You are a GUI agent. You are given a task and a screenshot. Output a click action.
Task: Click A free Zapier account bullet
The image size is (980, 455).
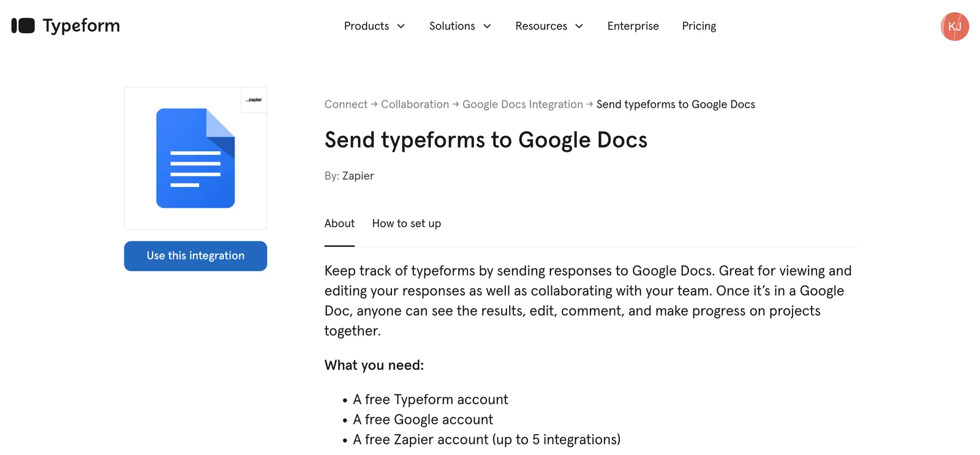coord(486,440)
